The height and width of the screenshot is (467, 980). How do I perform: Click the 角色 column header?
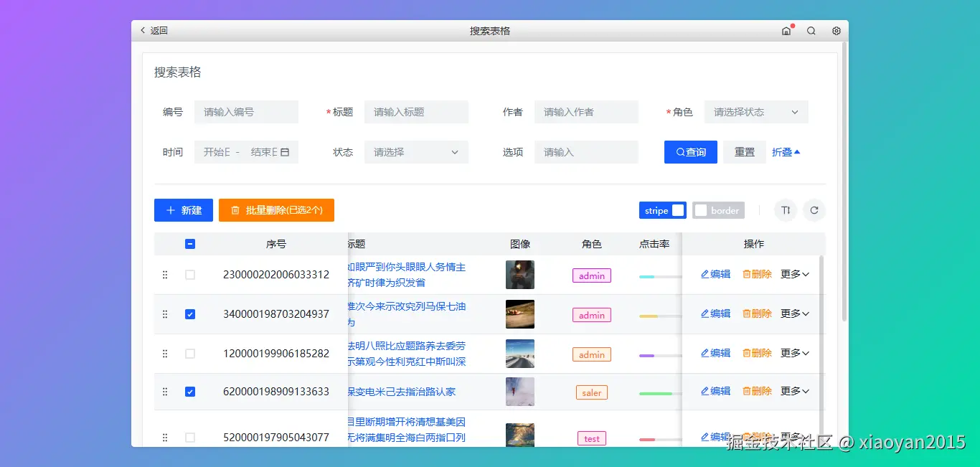point(592,244)
